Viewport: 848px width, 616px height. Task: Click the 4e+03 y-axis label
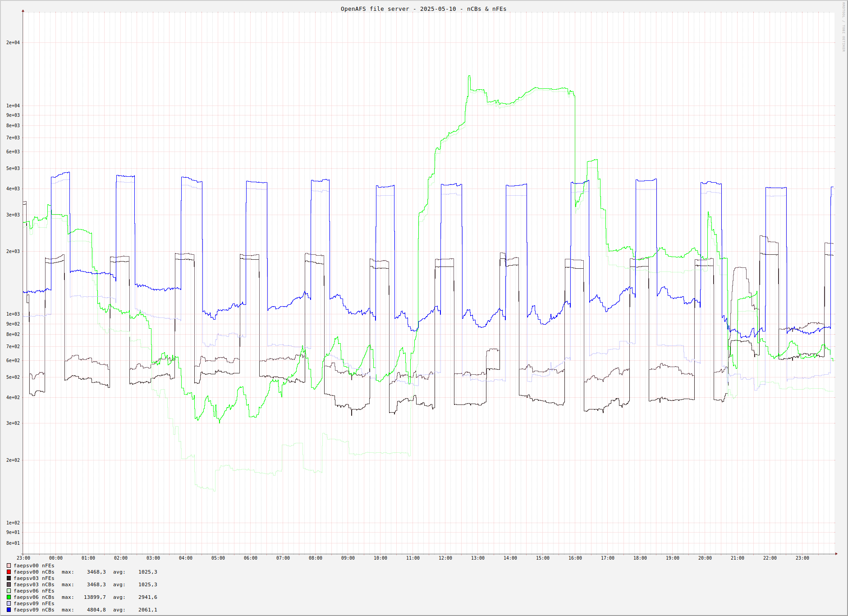13,188
